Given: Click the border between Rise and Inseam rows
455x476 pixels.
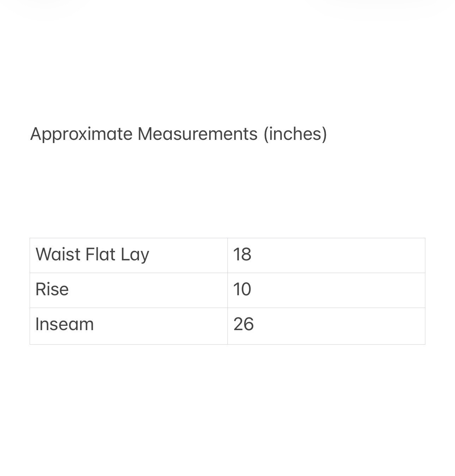Looking at the screenshot, I should (x=227, y=308).
